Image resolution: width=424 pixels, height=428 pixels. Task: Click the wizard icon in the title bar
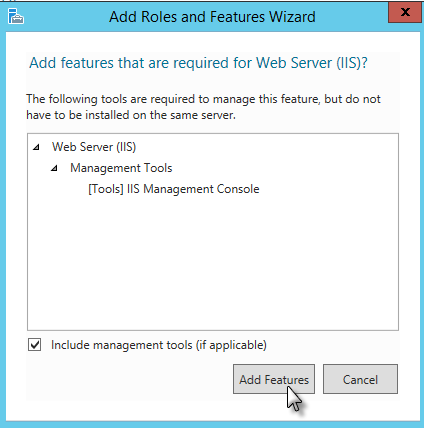pos(16,16)
